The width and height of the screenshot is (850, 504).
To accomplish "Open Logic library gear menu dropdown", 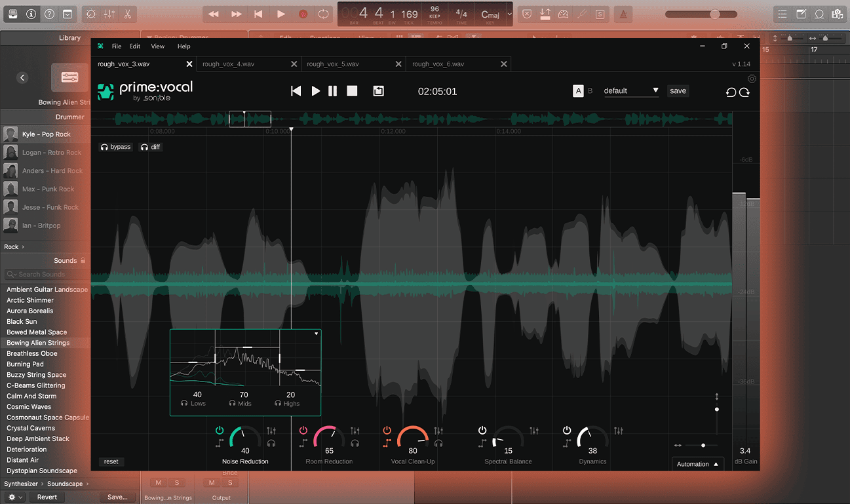I will pyautogui.click(x=15, y=497).
